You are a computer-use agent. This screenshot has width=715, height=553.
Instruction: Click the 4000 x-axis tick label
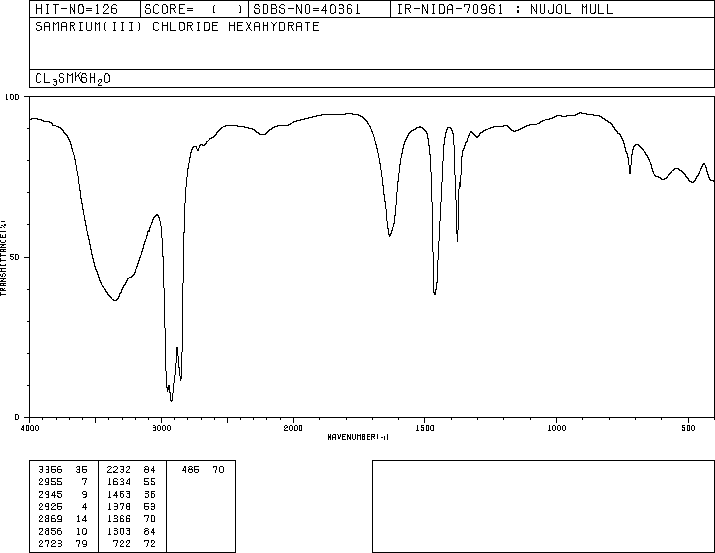(30, 428)
